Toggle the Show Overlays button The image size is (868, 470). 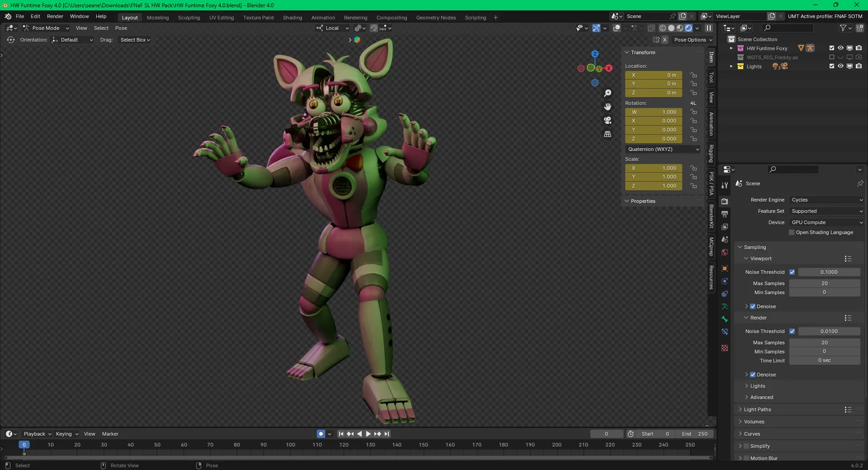coord(617,28)
